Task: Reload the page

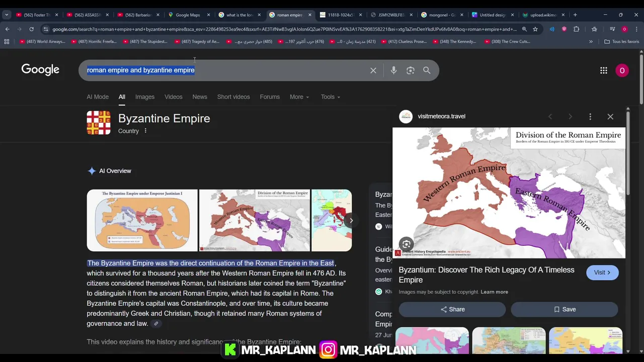Action: [31, 29]
